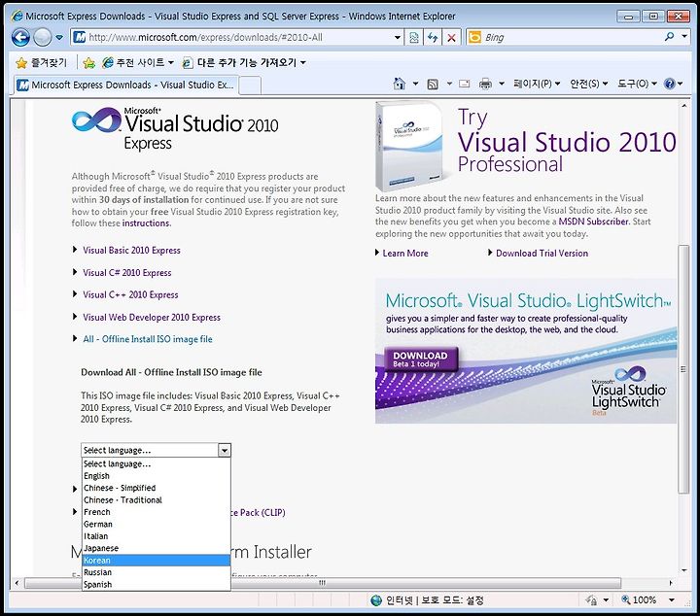Viewport: 700px width, 616px height.
Task: Open 다른 추가 기능 가져오기 add-ons link
Action: tap(244, 63)
